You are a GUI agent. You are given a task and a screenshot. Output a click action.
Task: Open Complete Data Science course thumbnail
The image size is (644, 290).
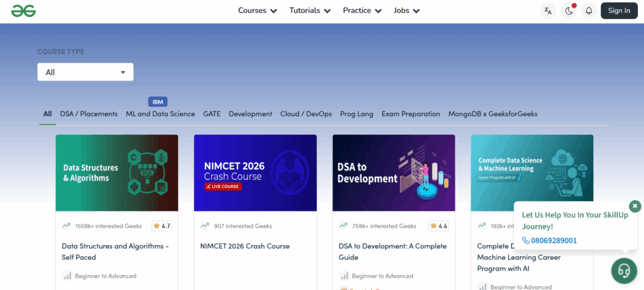tap(532, 173)
